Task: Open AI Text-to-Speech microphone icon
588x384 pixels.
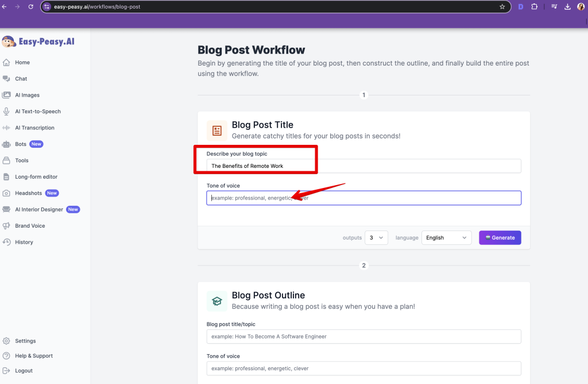Action: [6, 112]
